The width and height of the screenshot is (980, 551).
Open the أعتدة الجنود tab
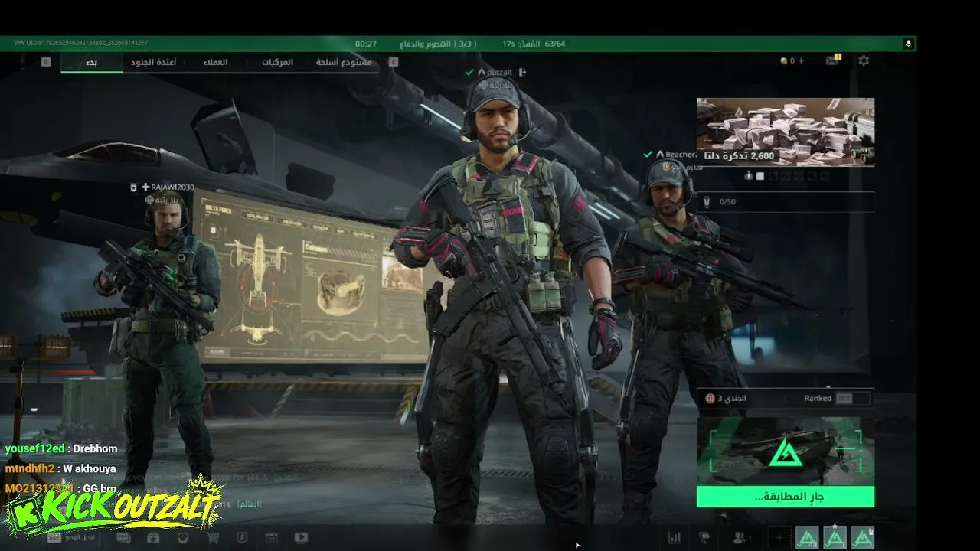pos(154,62)
